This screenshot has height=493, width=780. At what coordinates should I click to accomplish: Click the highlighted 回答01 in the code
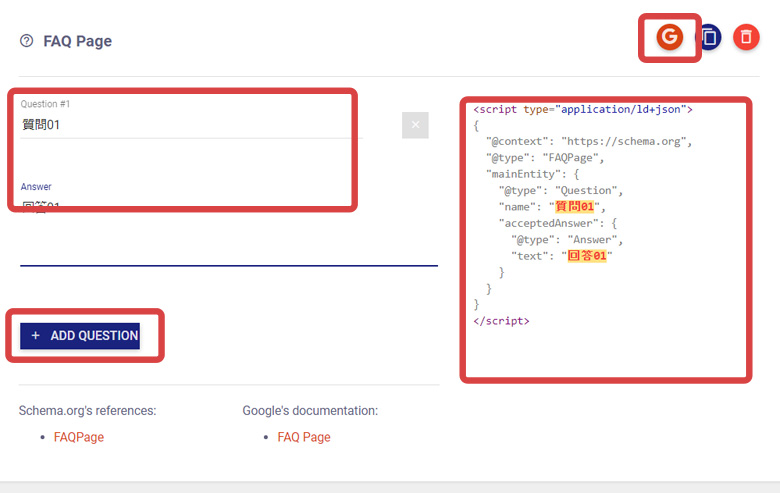tap(587, 255)
